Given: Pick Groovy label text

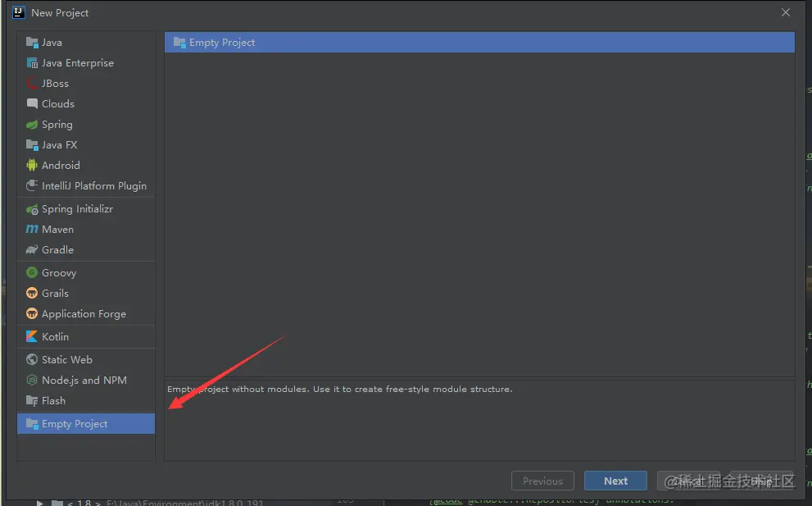Looking at the screenshot, I should (59, 273).
